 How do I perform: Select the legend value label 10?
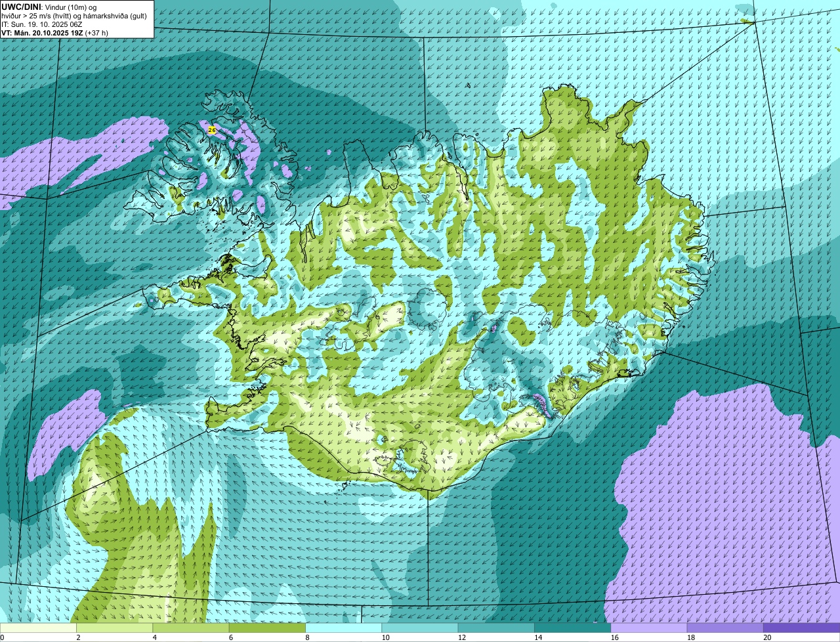(385, 637)
